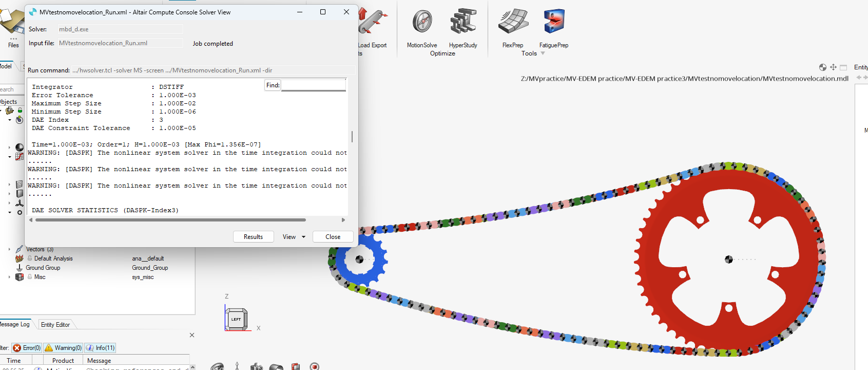
Task: Click the LEFT view cube in the viewport
Action: [237, 319]
